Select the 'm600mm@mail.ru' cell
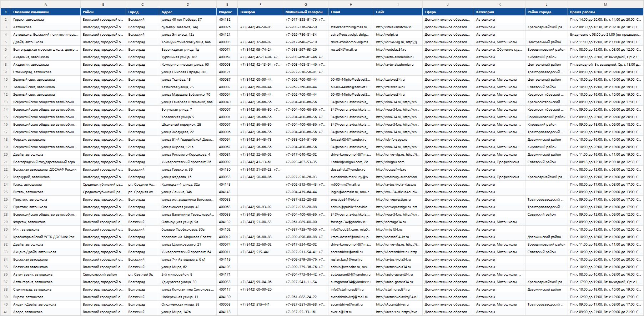644x322 pixels. (351, 185)
